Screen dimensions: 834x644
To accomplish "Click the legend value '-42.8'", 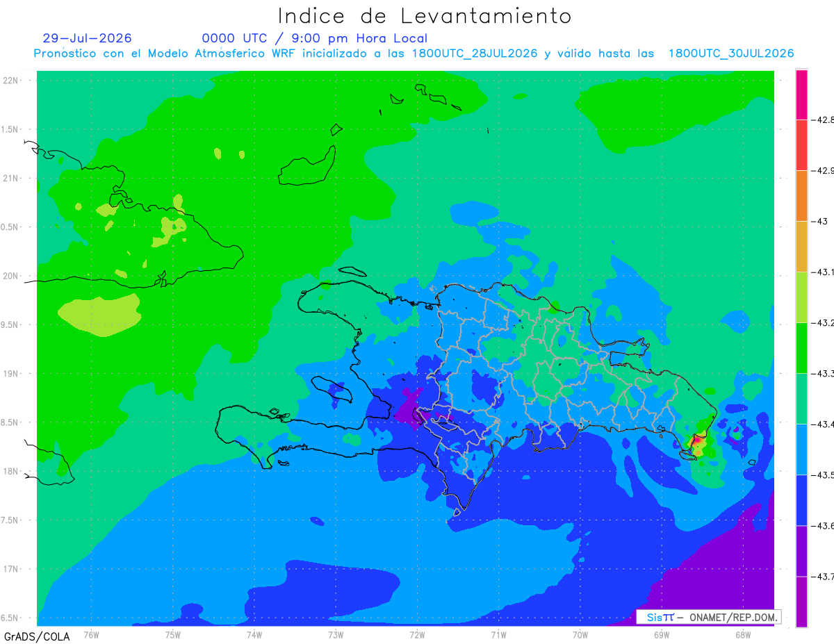I will point(822,119).
